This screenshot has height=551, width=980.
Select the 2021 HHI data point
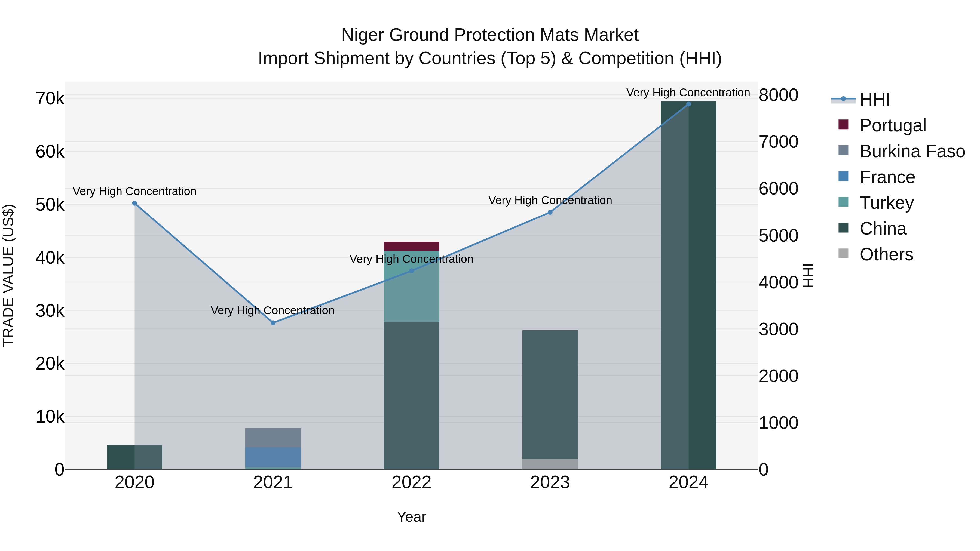pyautogui.click(x=273, y=323)
